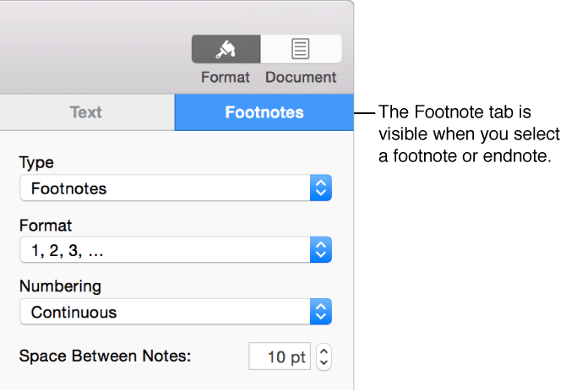566x392 pixels.
Task: Click the Document label under the page icon
Action: point(301,77)
